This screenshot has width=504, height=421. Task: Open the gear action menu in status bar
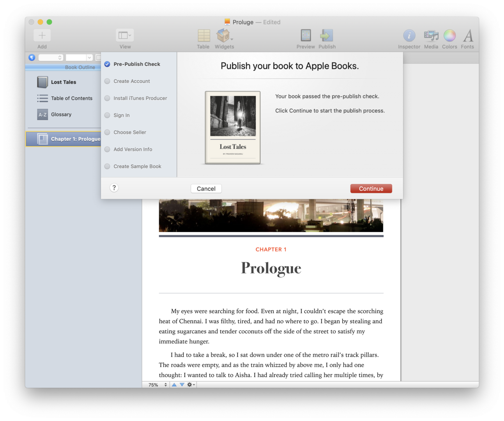pos(191,385)
